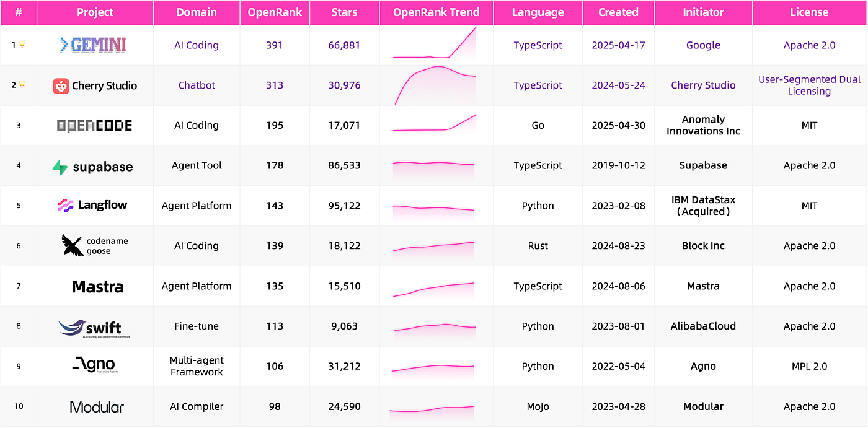Click the OpenCode project logo
The image size is (868, 428).
[x=94, y=126]
